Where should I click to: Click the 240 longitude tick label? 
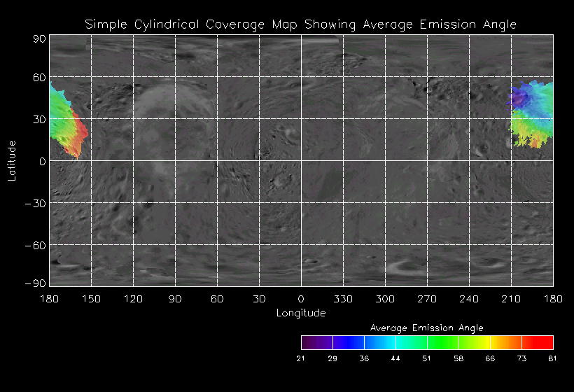click(x=469, y=299)
